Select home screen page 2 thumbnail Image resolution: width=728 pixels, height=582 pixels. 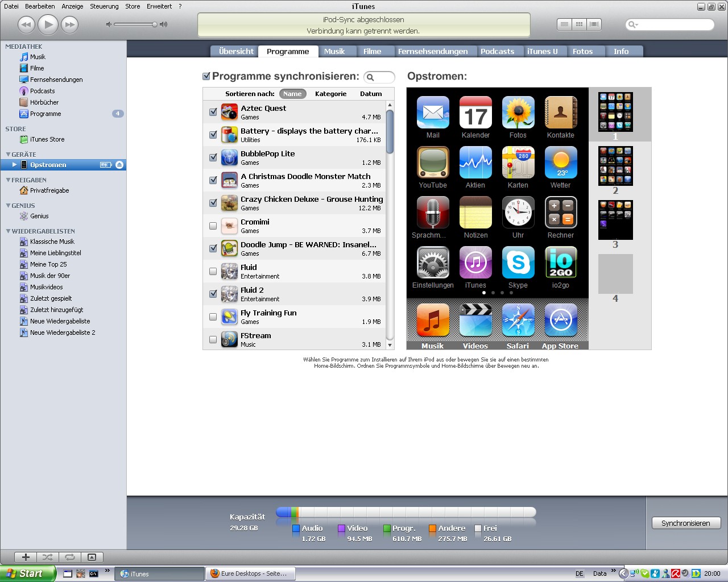click(x=615, y=166)
